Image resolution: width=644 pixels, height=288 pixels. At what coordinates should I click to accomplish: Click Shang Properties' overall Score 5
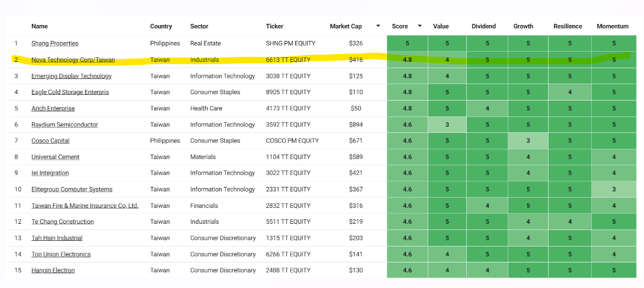coord(407,43)
